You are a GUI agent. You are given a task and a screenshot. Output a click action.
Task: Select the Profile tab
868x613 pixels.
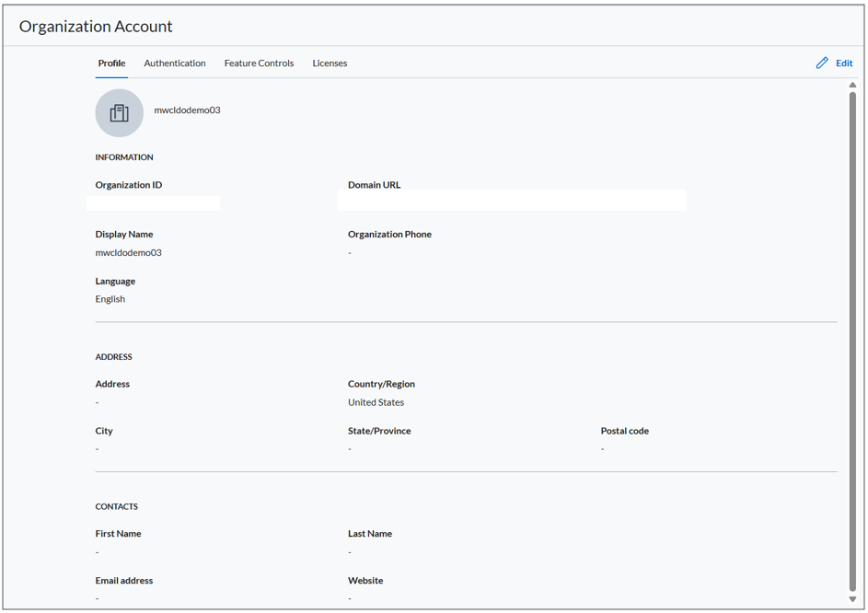(111, 64)
